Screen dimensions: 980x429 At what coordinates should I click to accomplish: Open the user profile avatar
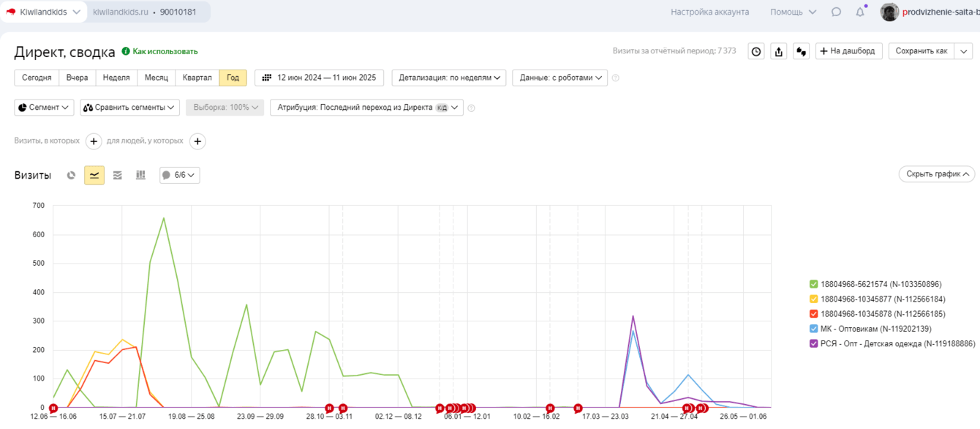tap(889, 12)
